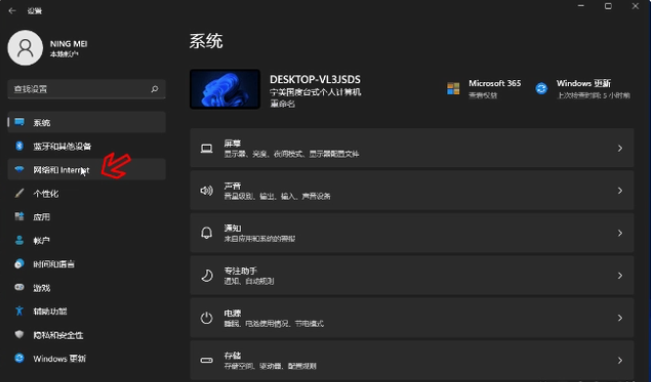651x382 pixels.
Task: Open 游戏 in the sidebar
Action: (x=87, y=287)
